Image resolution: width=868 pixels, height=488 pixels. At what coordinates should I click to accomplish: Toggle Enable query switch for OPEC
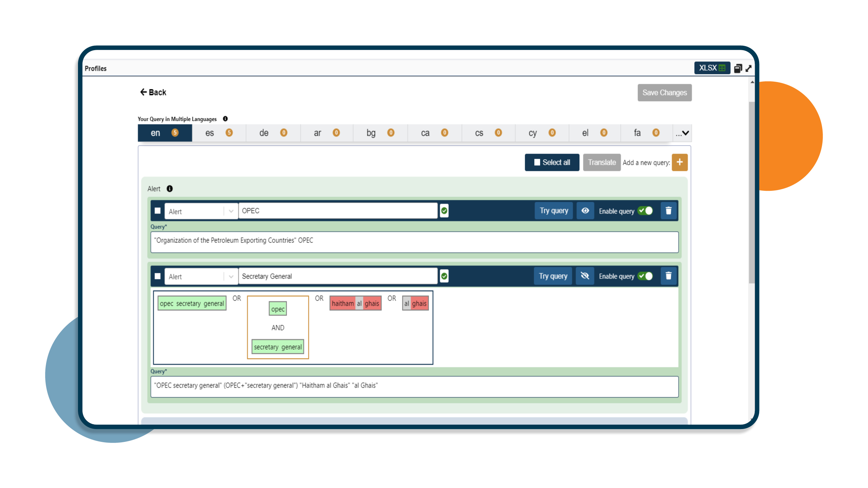point(645,211)
